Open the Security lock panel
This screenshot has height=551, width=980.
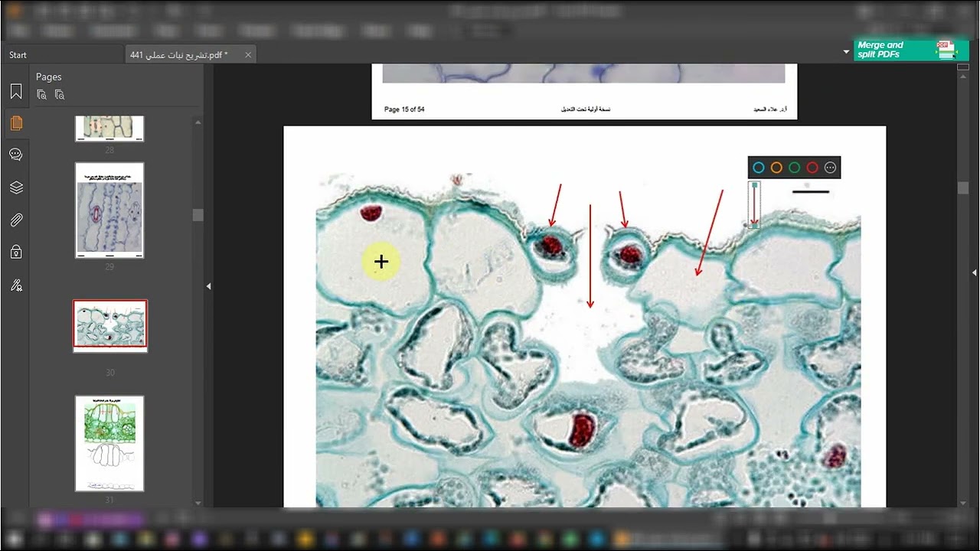tap(16, 252)
